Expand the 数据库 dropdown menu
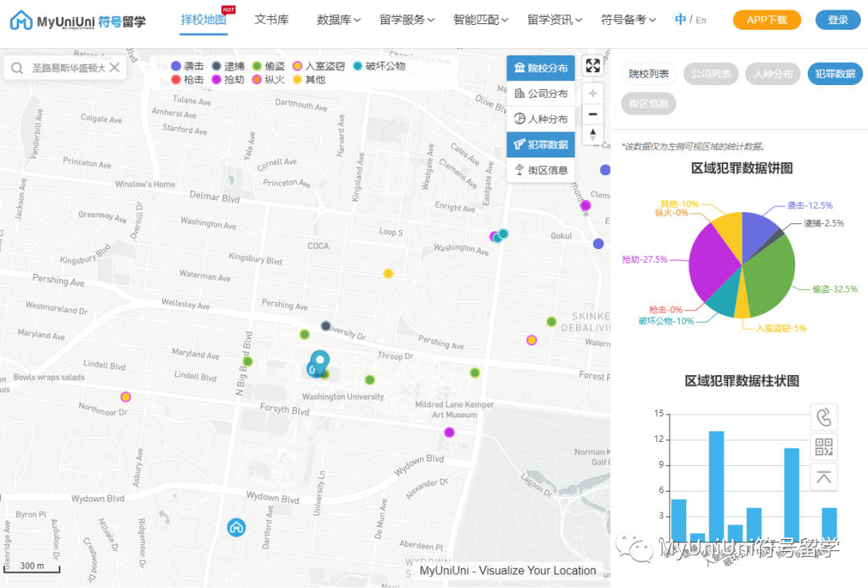This screenshot has width=868, height=588. click(338, 20)
